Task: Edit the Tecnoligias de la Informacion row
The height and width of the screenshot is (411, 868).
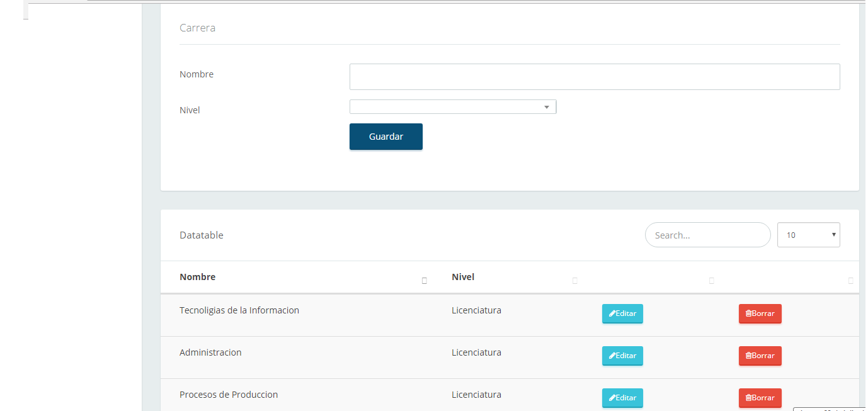Action: (622, 313)
